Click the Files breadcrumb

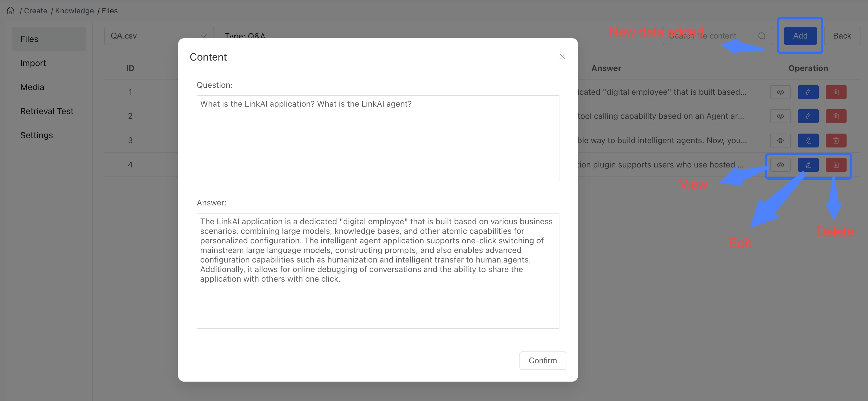pos(110,11)
